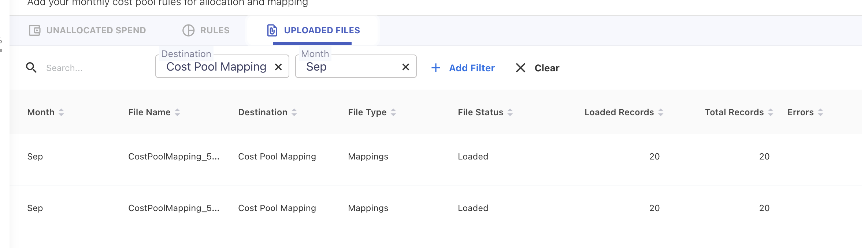Screen dimensions: 868x248
Task: Remove the Cost Pool Mapping destination filter
Action: [x=278, y=67]
